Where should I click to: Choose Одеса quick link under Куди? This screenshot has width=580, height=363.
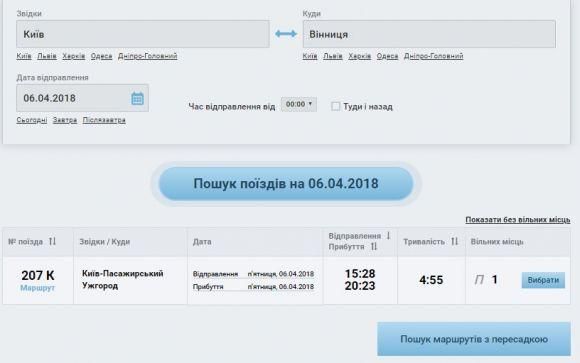click(x=387, y=56)
